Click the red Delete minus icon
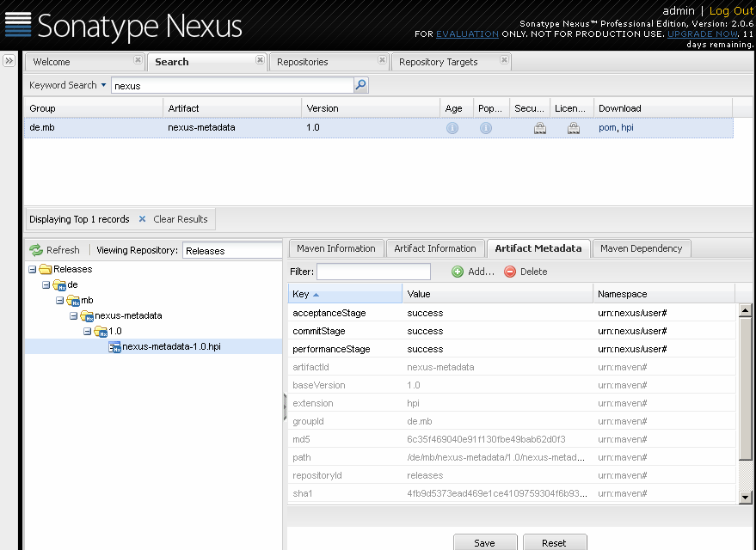 click(510, 272)
